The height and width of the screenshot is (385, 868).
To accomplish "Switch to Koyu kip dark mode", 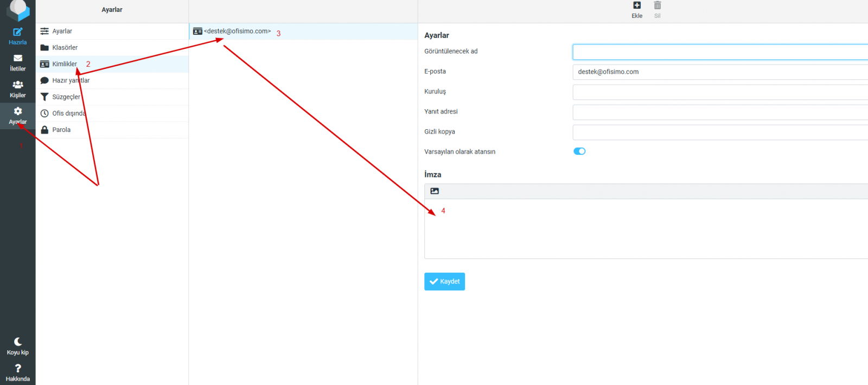I will pos(17,342).
